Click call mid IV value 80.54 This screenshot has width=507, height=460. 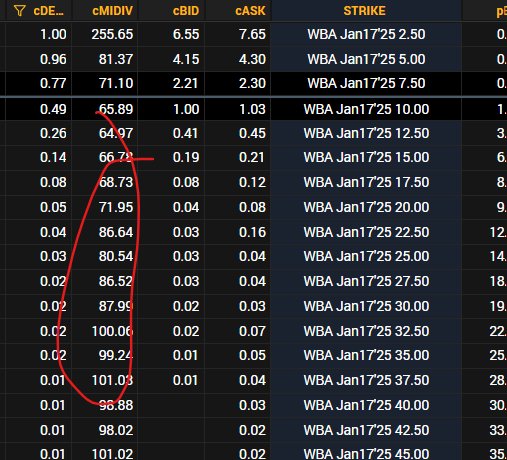click(116, 256)
